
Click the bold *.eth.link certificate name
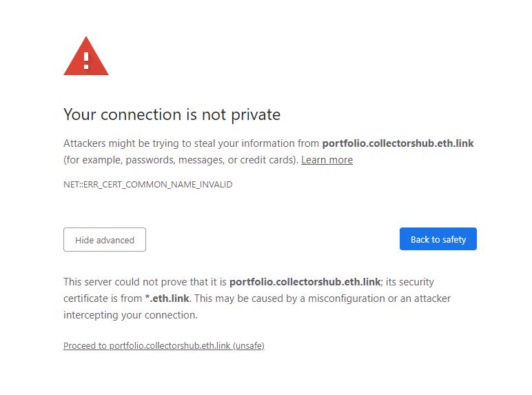tap(167, 298)
